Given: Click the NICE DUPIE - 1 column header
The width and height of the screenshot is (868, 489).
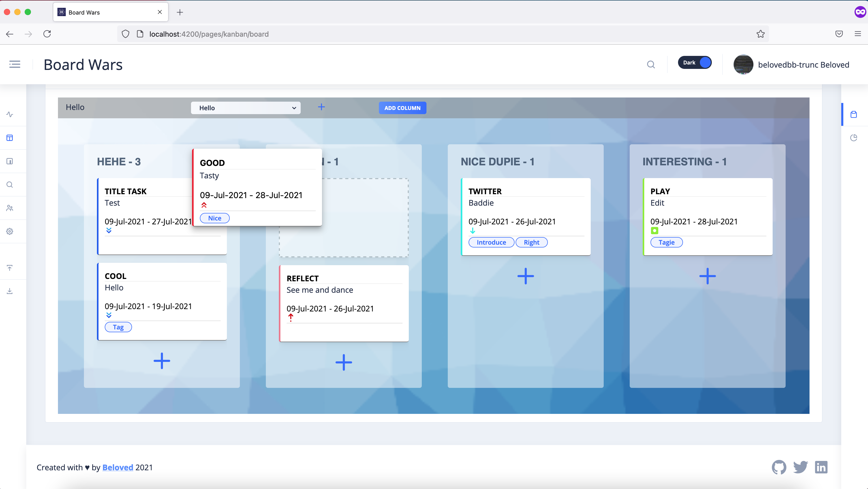Looking at the screenshot, I should pos(498,162).
